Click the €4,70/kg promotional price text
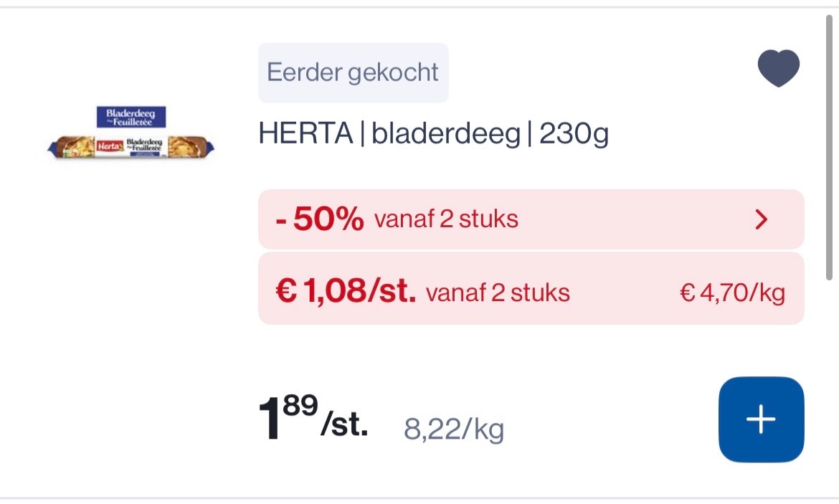The width and height of the screenshot is (839, 504). (x=732, y=291)
